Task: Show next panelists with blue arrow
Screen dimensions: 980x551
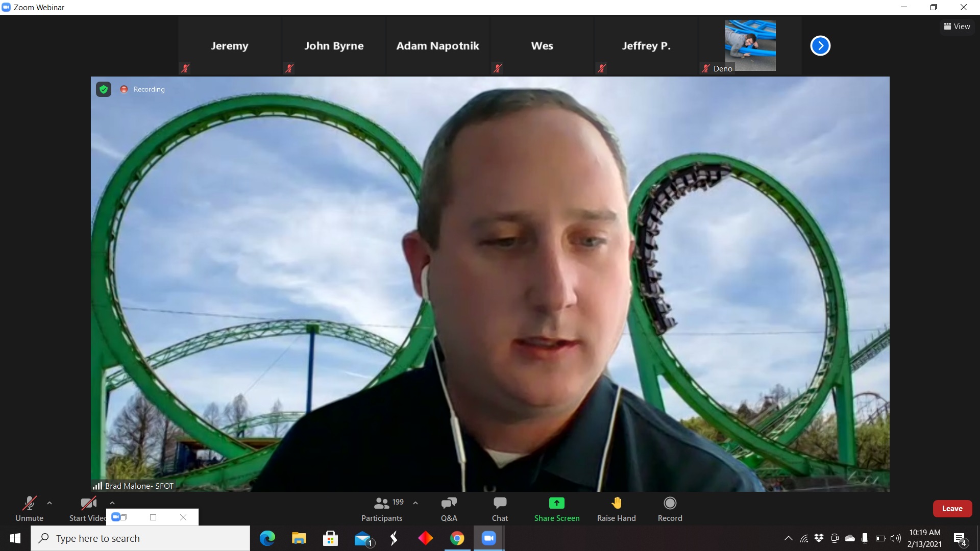Action: (820, 46)
